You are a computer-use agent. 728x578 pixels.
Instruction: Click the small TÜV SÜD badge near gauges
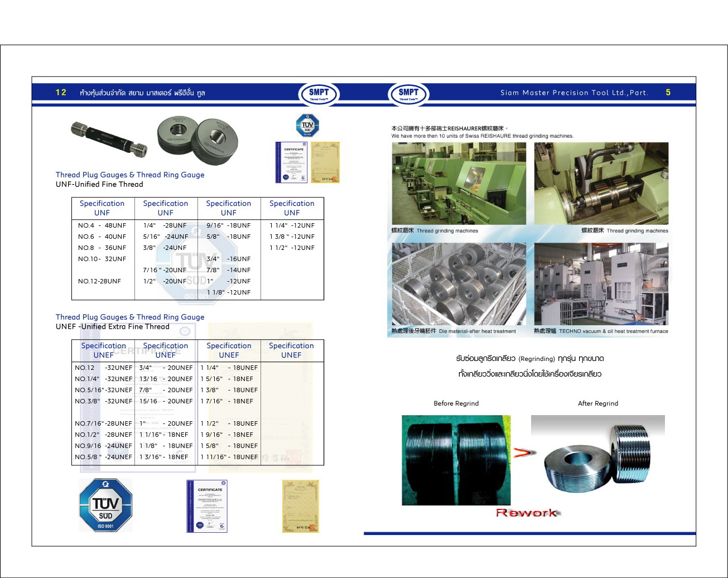pyautogui.click(x=307, y=126)
